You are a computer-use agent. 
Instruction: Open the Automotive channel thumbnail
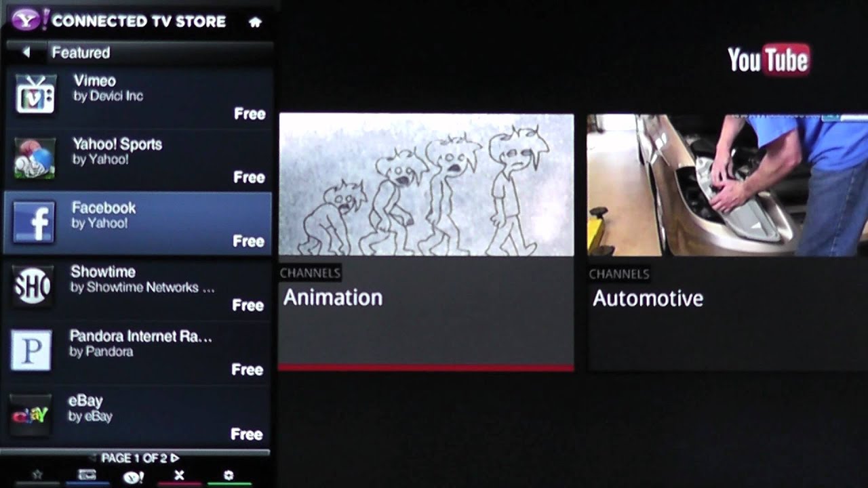click(x=728, y=185)
